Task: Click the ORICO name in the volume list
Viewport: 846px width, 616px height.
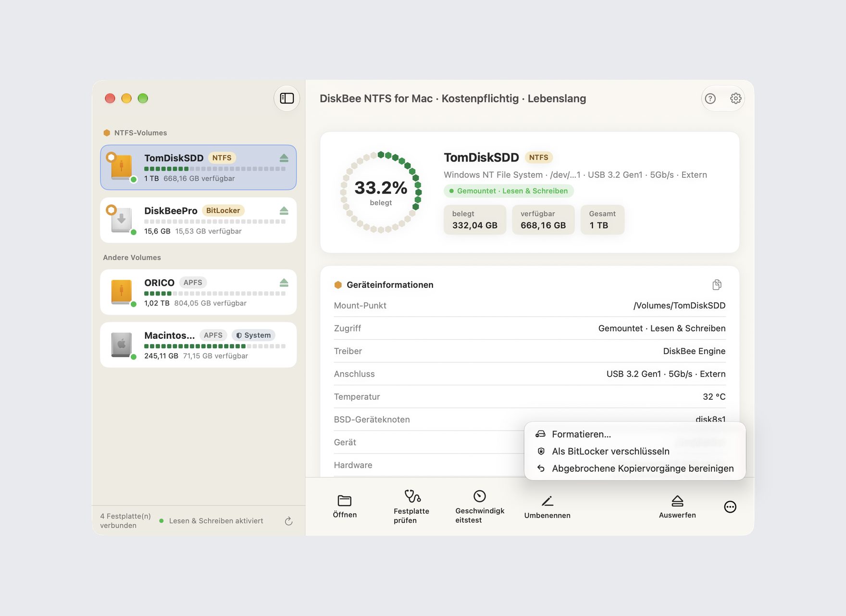Action: point(159,283)
